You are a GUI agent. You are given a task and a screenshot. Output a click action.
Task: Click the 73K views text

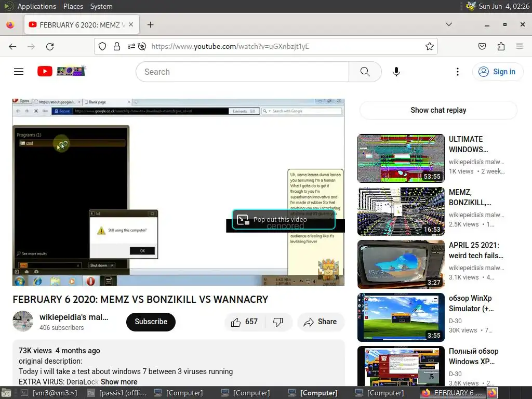(x=35, y=351)
